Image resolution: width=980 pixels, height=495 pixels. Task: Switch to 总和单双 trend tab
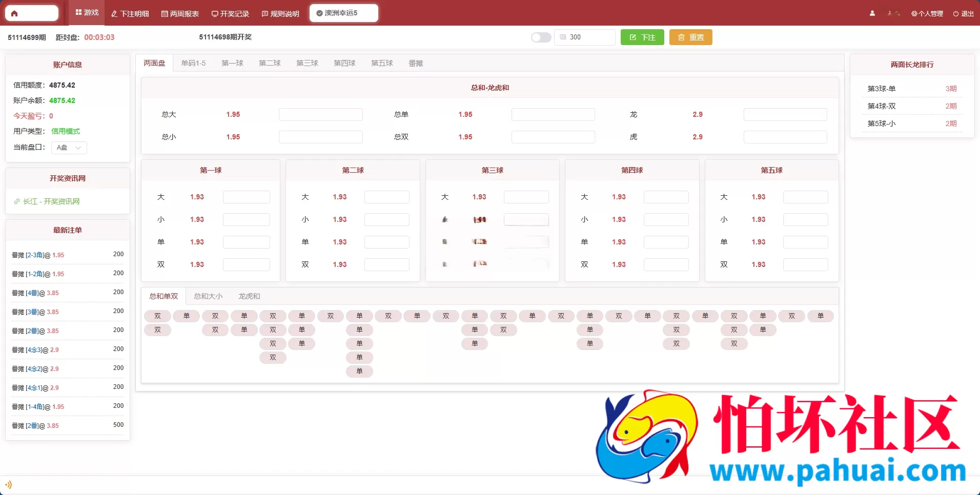(x=164, y=296)
